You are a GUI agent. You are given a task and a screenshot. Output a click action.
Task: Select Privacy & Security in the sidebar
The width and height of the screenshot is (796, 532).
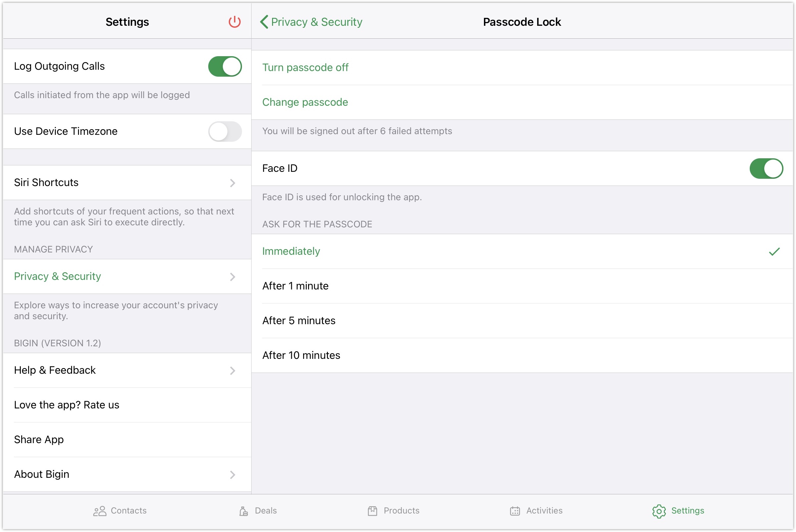click(x=58, y=277)
